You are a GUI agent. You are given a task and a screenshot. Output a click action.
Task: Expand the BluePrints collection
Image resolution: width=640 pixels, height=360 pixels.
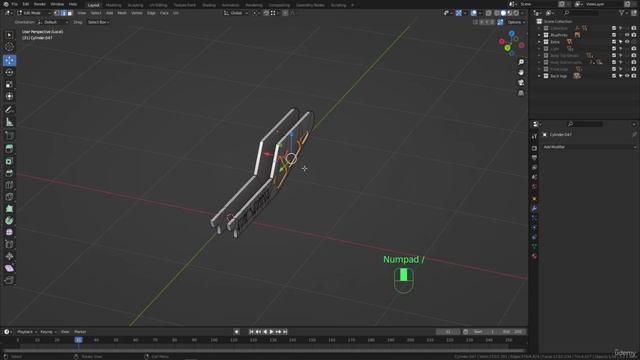click(539, 35)
